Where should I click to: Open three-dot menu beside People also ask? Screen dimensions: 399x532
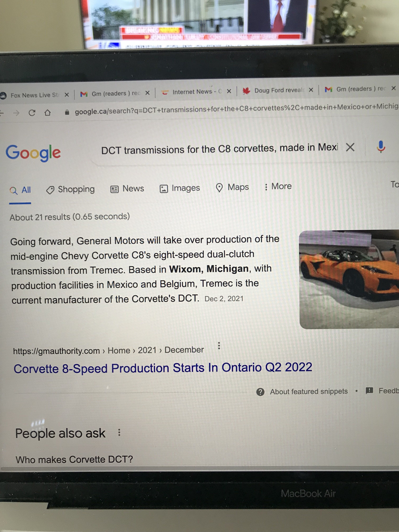click(x=119, y=433)
